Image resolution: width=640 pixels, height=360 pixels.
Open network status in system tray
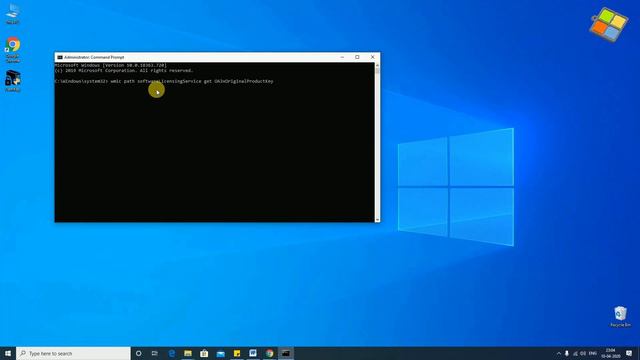click(x=575, y=353)
